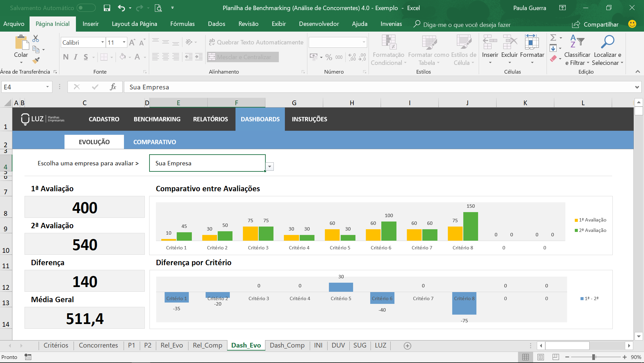Open Print Preview quick access icon

(x=158, y=8)
